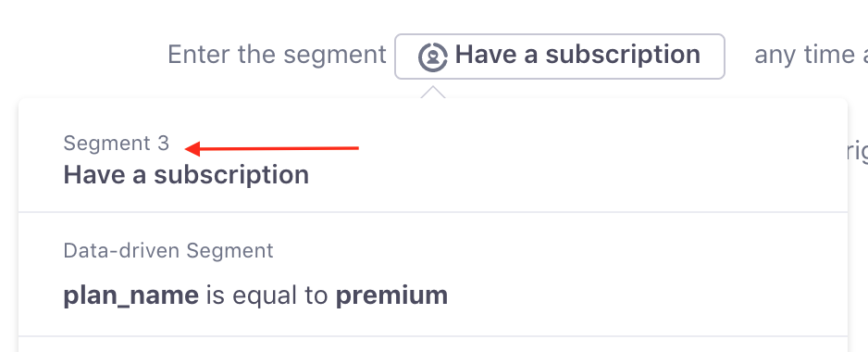
Task: Open the Have a subscription segment selector
Action: (560, 57)
